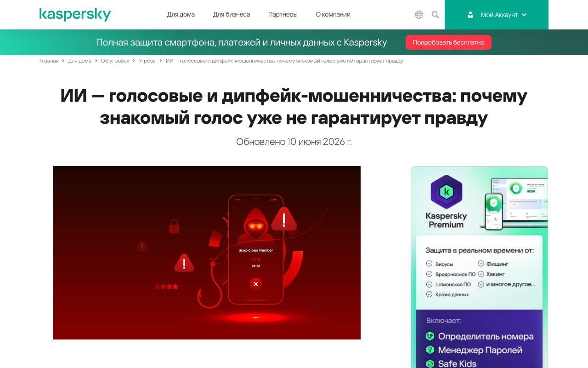Open the Для дома menu

tap(181, 14)
